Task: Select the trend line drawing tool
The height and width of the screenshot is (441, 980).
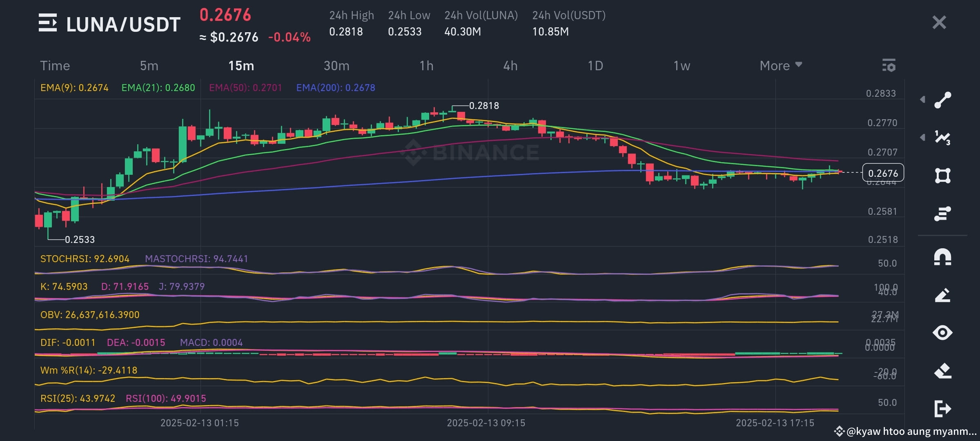Action: (943, 99)
